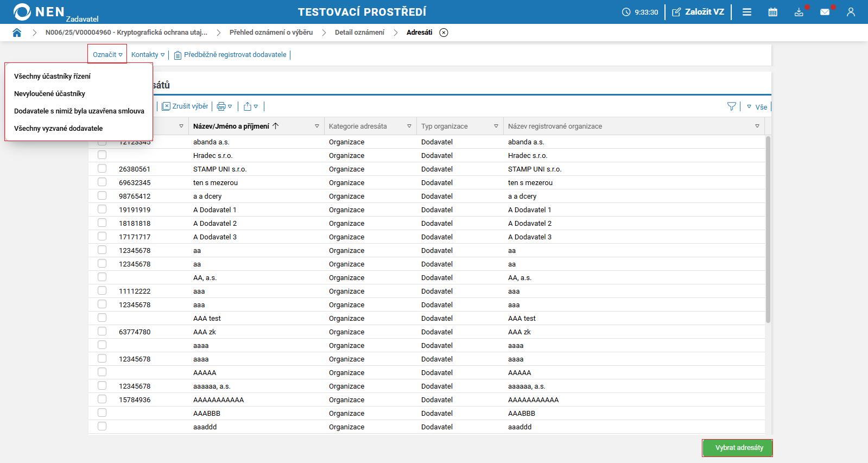Image resolution: width=868 pixels, height=463 pixels.
Task: Click the table vertical scrollbar
Action: [x=768, y=229]
